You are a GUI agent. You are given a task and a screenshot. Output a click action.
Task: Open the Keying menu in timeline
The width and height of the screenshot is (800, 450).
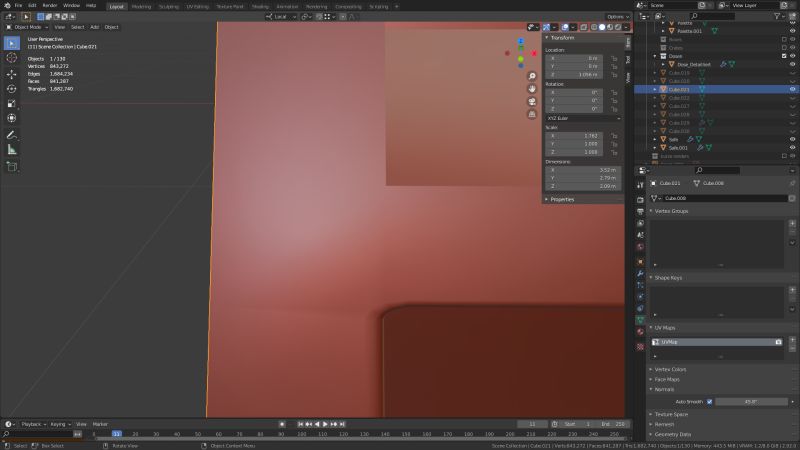pyautogui.click(x=60, y=424)
